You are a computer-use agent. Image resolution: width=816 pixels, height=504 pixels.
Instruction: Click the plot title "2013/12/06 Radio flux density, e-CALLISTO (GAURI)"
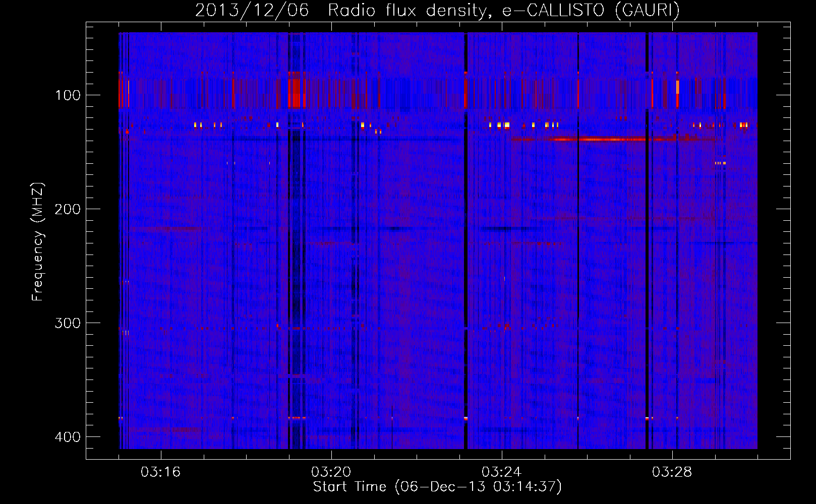(x=437, y=10)
